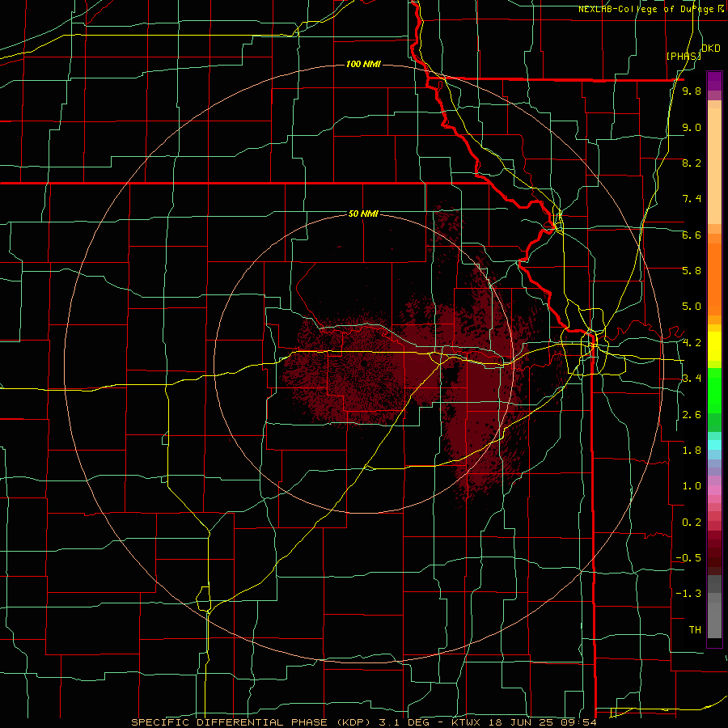This screenshot has height=728, width=728.
Task: Pick the cyan band on the color scale
Action: [714, 445]
